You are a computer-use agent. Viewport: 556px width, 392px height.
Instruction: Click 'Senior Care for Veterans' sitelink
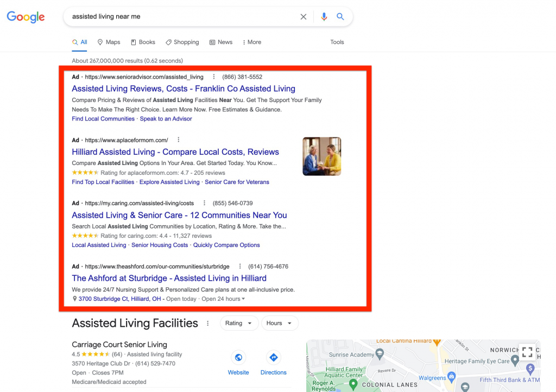(x=237, y=182)
